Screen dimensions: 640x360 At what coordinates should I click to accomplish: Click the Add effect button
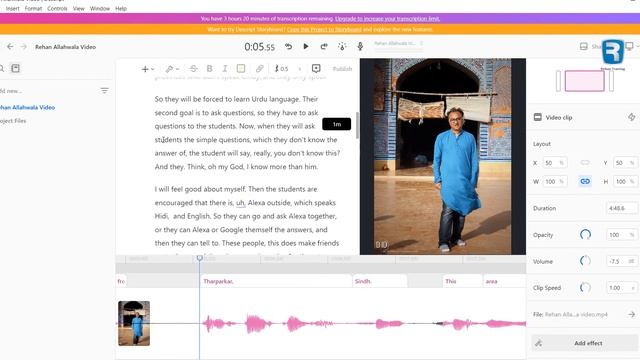(584, 343)
